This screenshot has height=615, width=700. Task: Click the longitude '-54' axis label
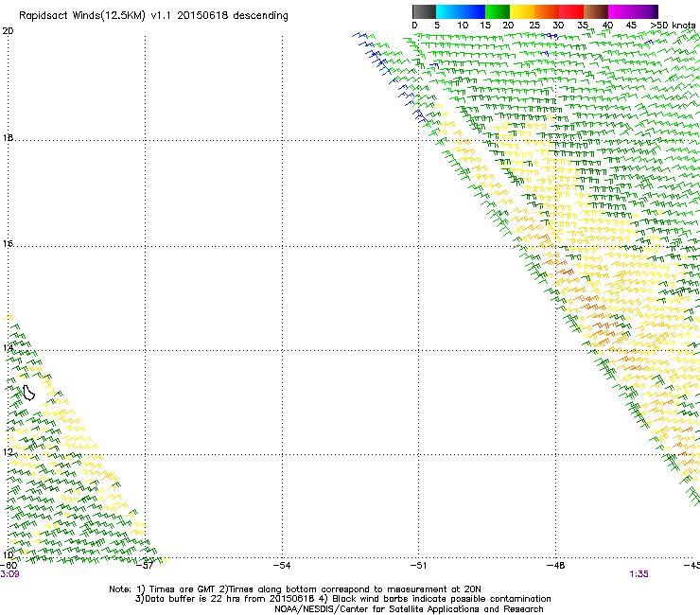282,566
